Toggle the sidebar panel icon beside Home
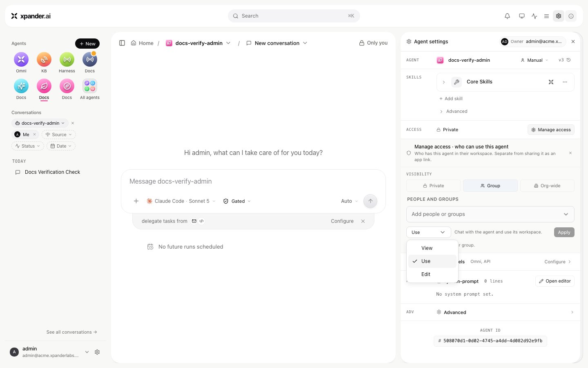 [122, 43]
